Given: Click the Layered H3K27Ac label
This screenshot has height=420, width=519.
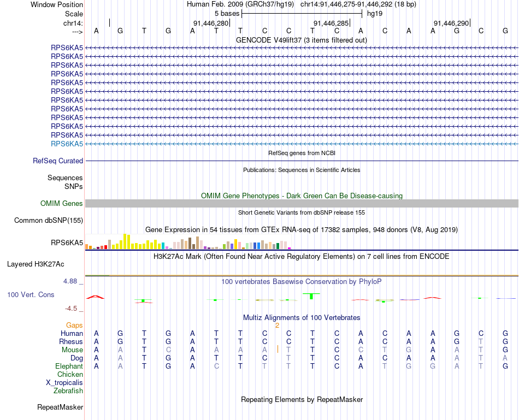Looking at the screenshot, I should (36, 264).
